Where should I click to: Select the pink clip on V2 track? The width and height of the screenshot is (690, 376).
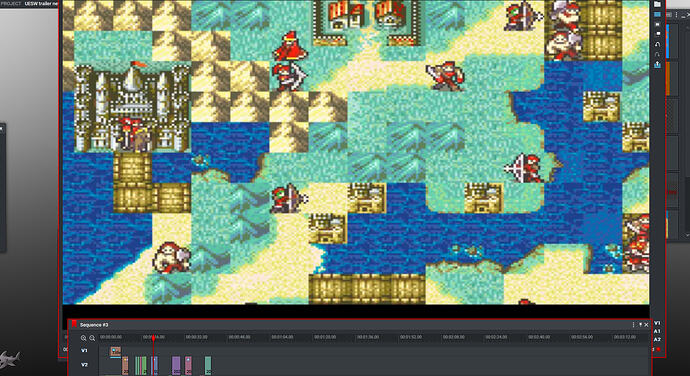188,365
